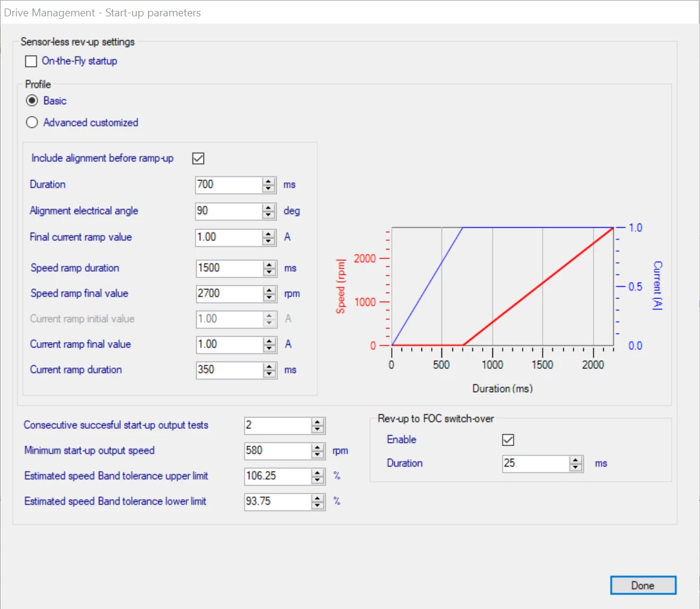The height and width of the screenshot is (609, 700).
Task: Click the red speed ramp line on chart
Action: 543,283
